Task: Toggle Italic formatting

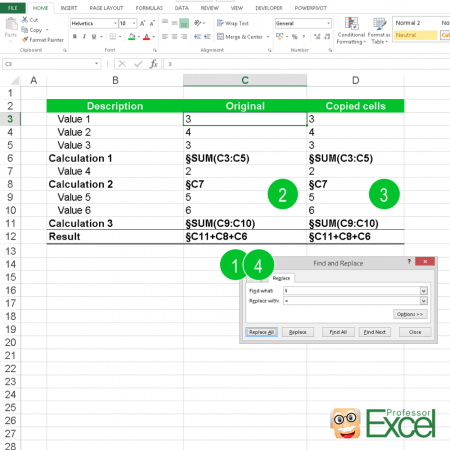Action: tap(84, 37)
